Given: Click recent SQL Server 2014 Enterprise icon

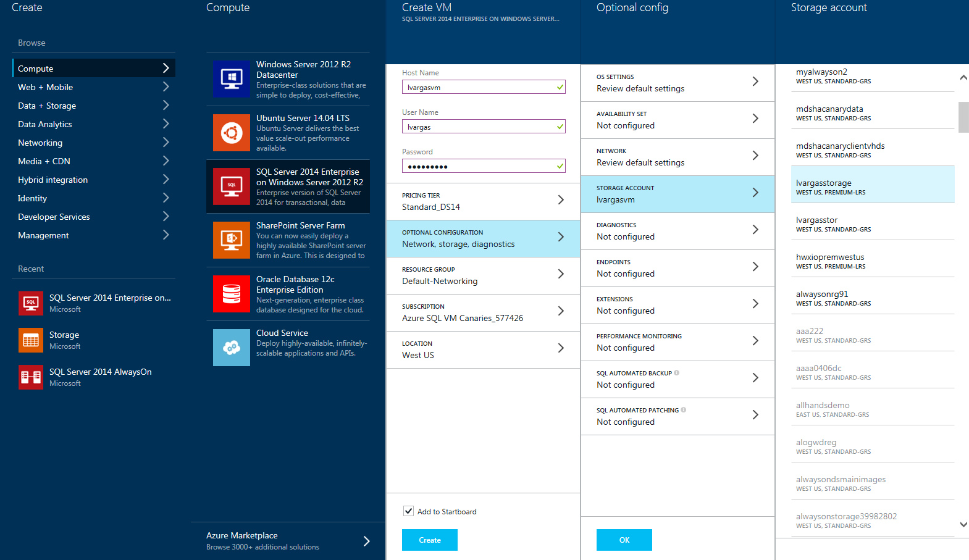Looking at the screenshot, I should click(30, 303).
